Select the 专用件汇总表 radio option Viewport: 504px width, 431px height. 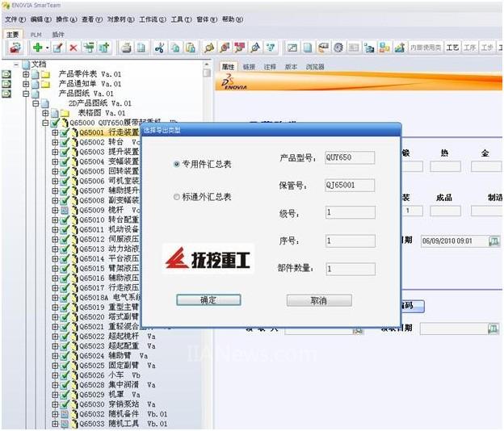click(x=178, y=164)
